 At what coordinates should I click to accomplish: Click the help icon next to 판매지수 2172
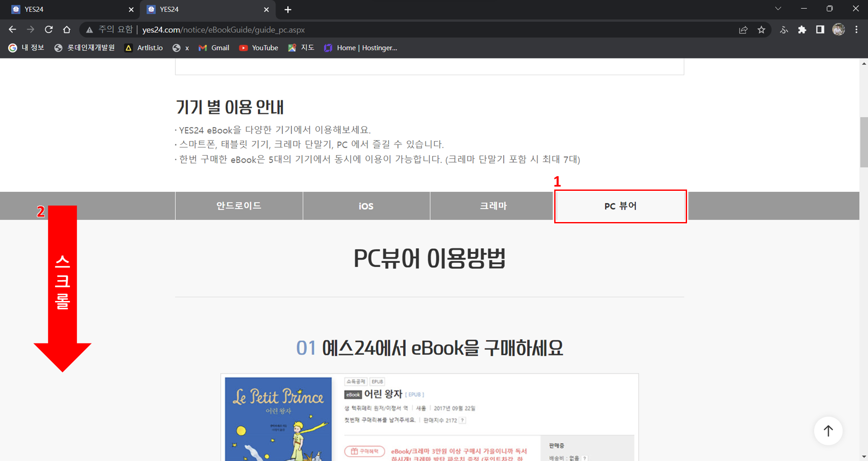click(x=463, y=420)
